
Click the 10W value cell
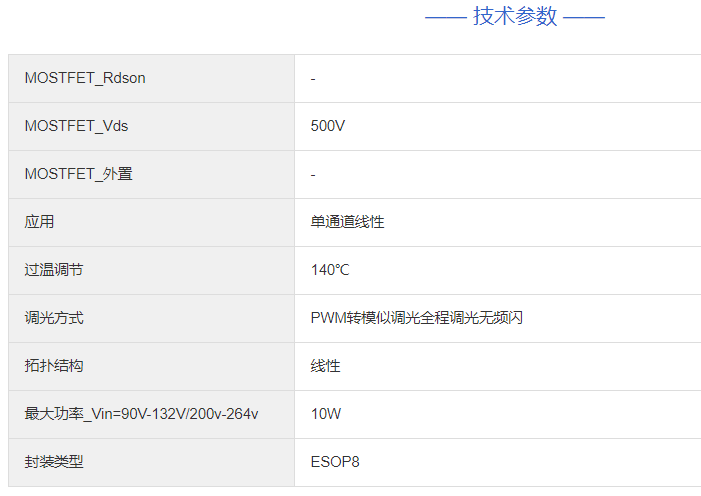(326, 414)
